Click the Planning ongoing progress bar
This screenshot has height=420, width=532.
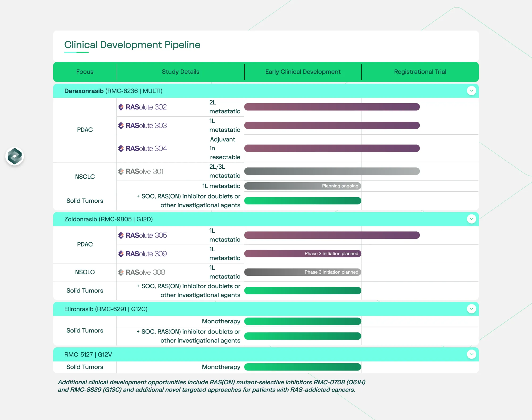(302, 186)
